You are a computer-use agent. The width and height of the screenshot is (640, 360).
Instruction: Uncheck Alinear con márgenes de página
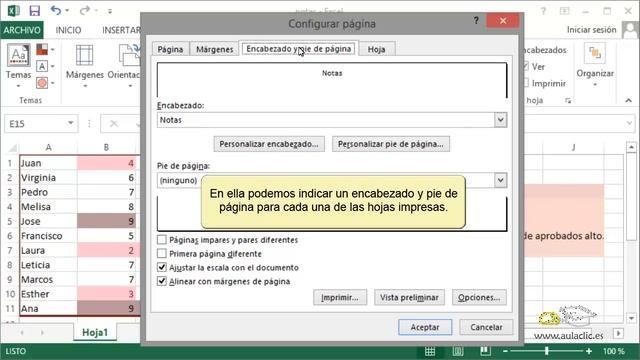click(162, 281)
